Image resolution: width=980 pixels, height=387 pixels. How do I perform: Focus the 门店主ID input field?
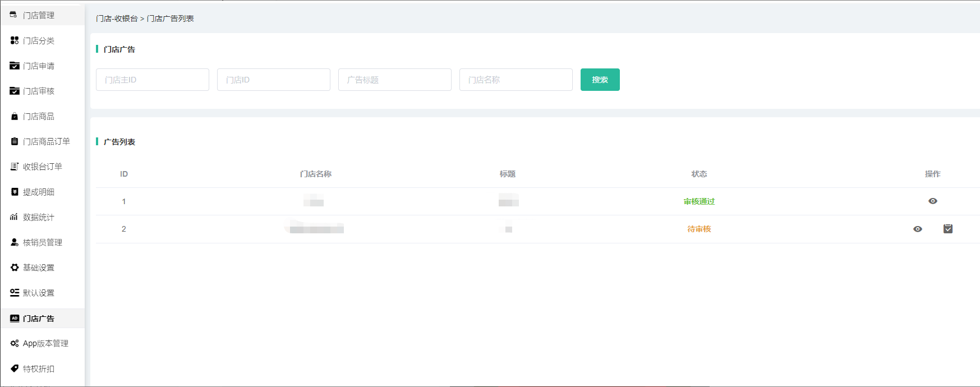pos(153,80)
